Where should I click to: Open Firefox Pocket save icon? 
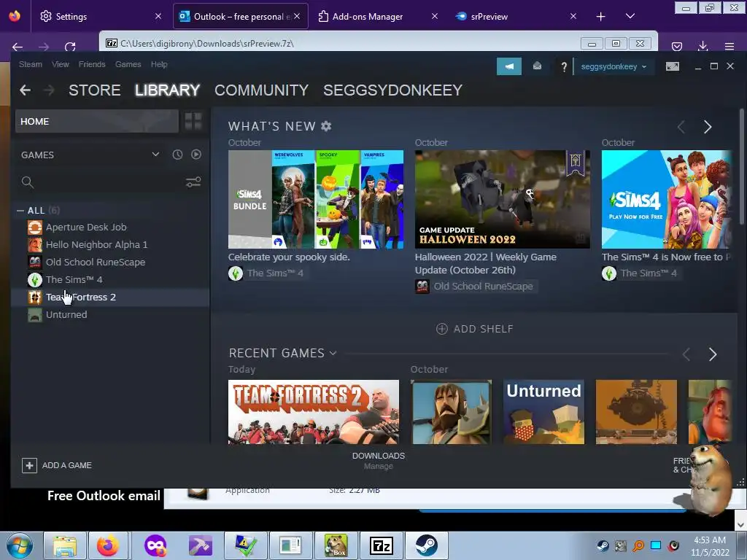pyautogui.click(x=676, y=47)
